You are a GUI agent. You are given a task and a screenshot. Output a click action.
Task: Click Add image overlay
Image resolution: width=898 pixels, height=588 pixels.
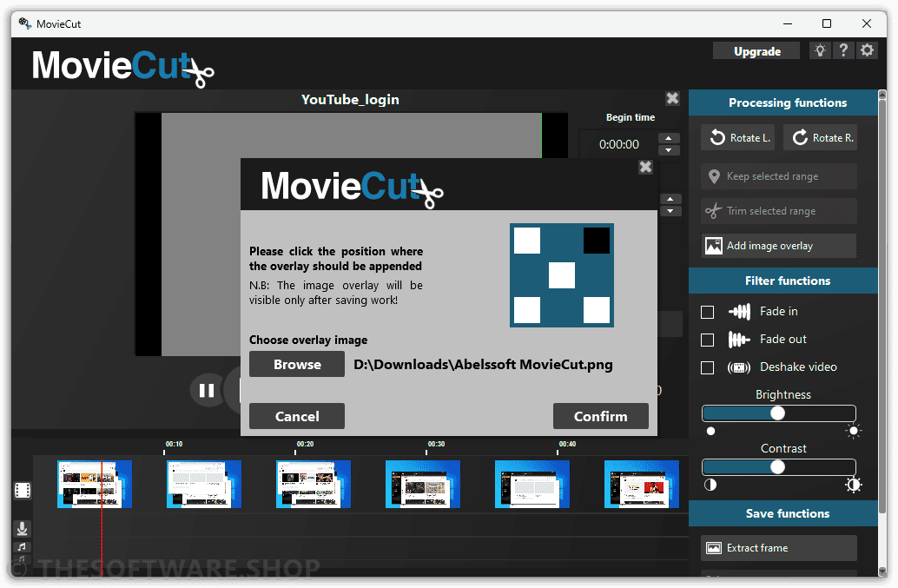click(x=779, y=246)
